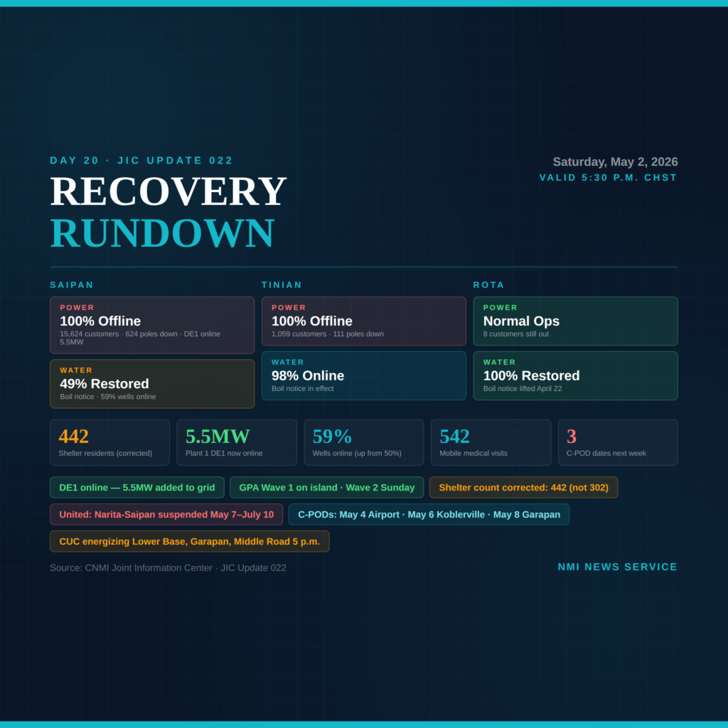Click the Saipan Water 49% Restored card
The height and width of the screenshot is (728, 728).
pyautogui.click(x=152, y=383)
